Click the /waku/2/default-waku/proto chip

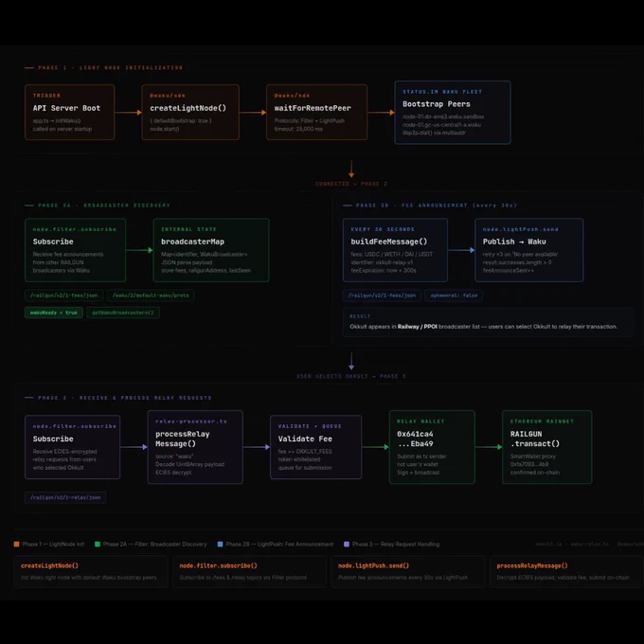point(151,295)
